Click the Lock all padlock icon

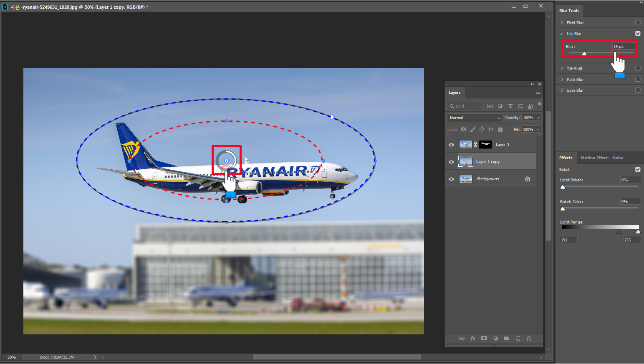tap(500, 129)
